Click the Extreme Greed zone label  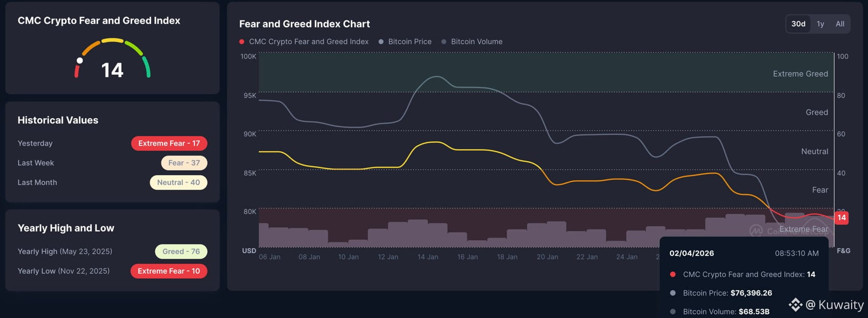tap(800, 74)
